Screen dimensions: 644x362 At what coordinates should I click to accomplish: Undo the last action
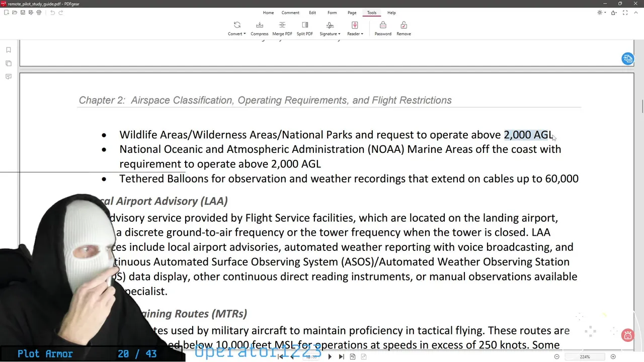pyautogui.click(x=53, y=13)
